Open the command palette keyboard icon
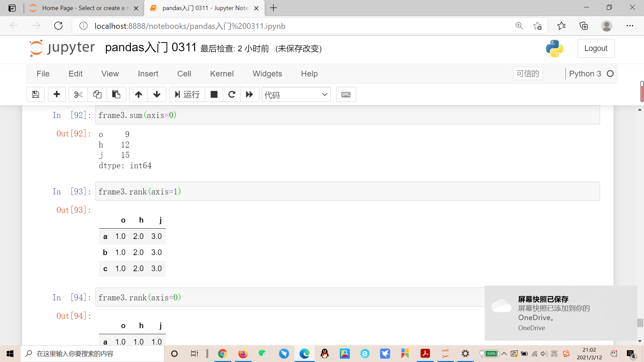 click(346, 95)
